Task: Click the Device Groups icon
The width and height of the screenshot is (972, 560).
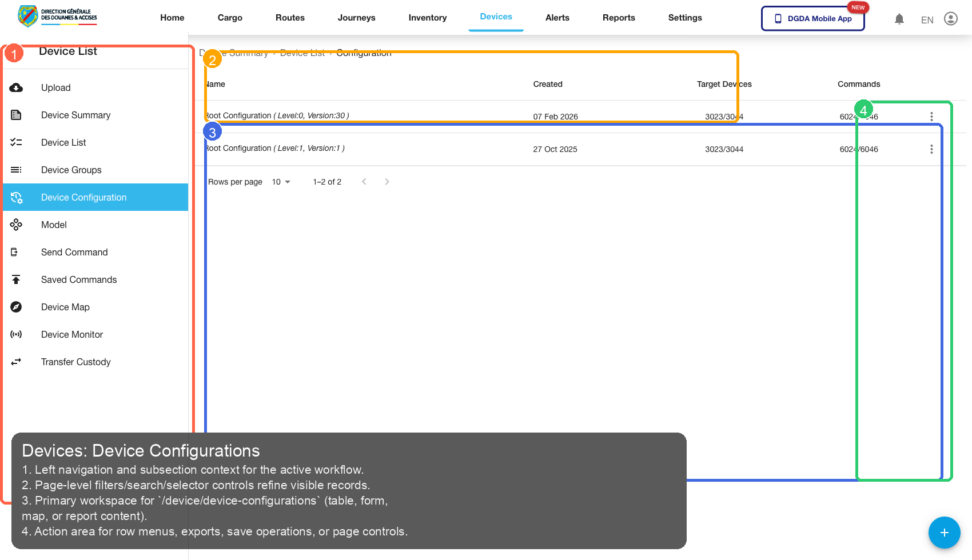Action: (x=16, y=170)
